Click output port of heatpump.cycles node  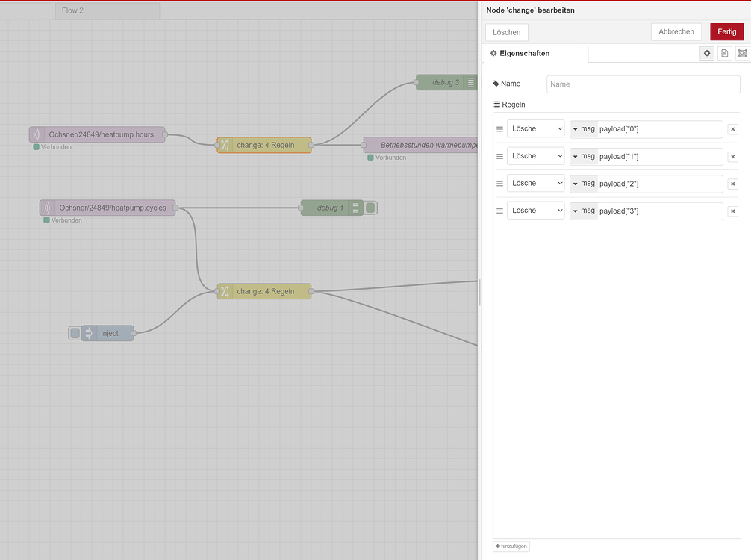pos(175,208)
